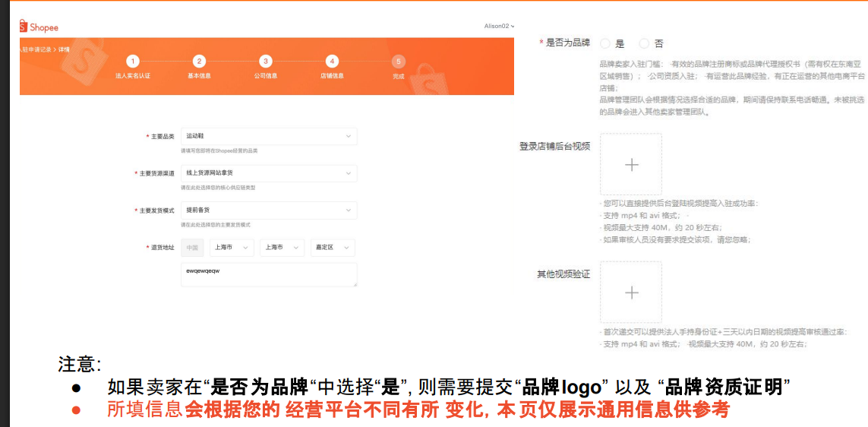This screenshot has width=868, height=427.
Task: Open the 上海市 province dropdown
Action: coord(232,248)
